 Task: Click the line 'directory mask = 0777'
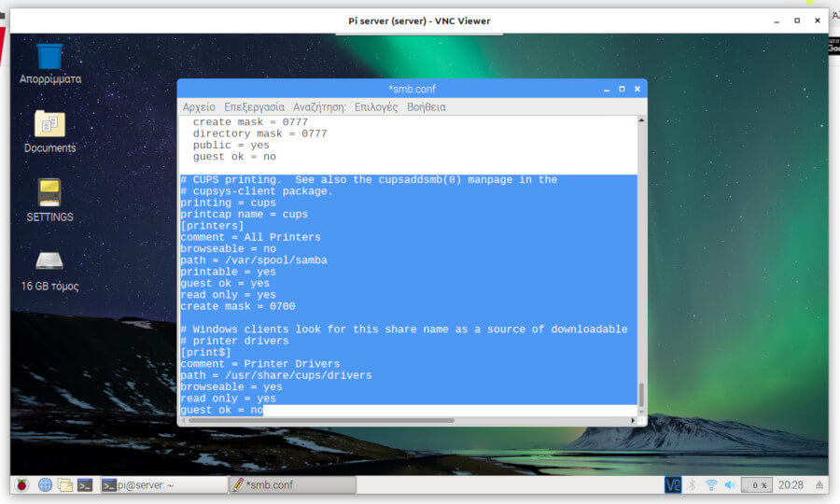[x=259, y=133]
